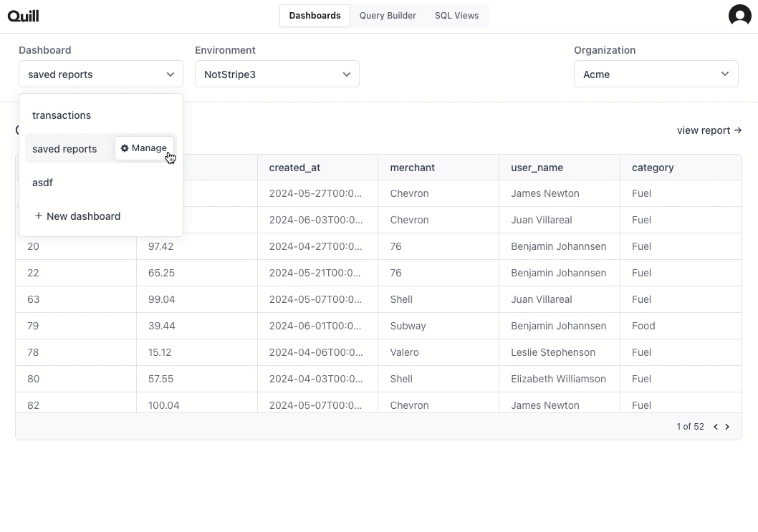Switch to the SQL Views tab

coord(457,16)
